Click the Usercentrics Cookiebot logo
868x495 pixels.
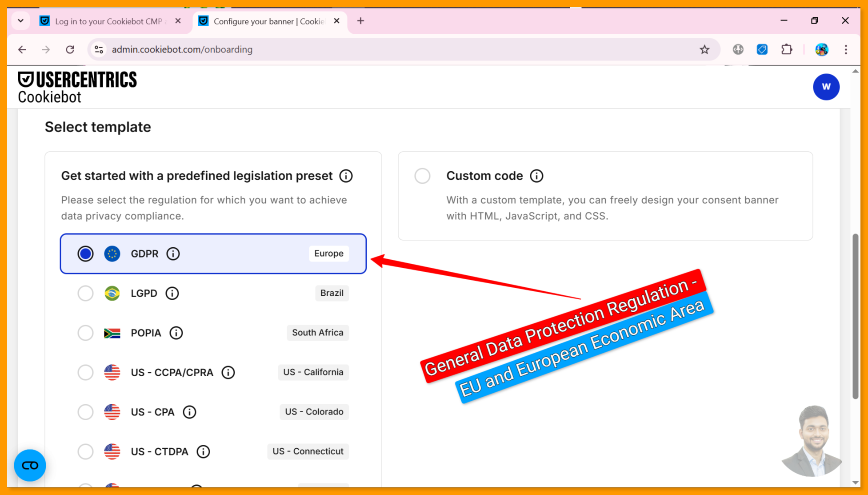click(x=77, y=87)
